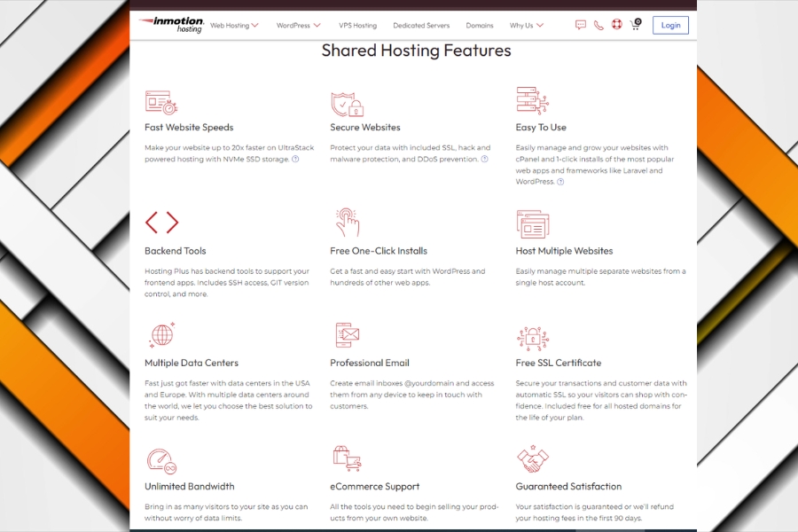Click the Free One-Click Installs title
Image resolution: width=798 pixels, height=532 pixels.
(x=378, y=251)
